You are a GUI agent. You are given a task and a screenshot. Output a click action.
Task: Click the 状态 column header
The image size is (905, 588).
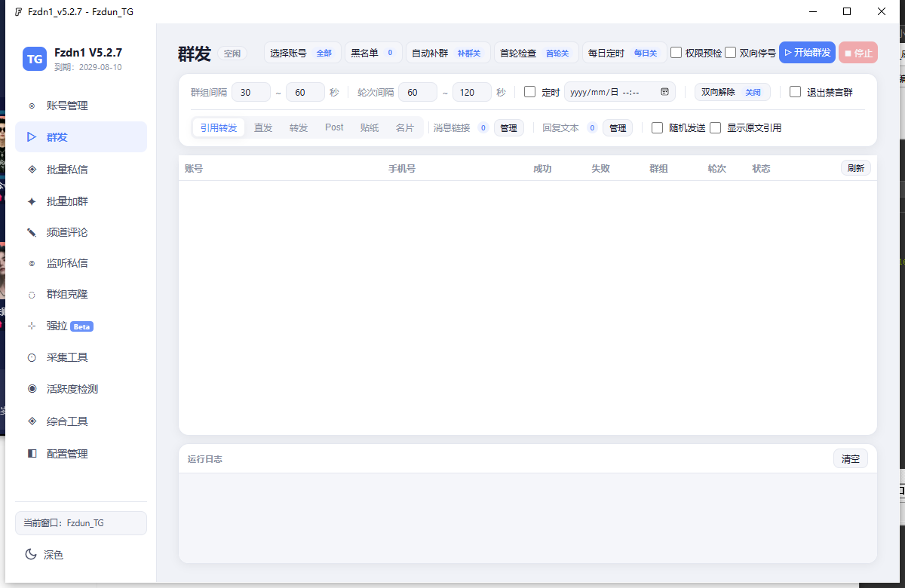click(761, 168)
